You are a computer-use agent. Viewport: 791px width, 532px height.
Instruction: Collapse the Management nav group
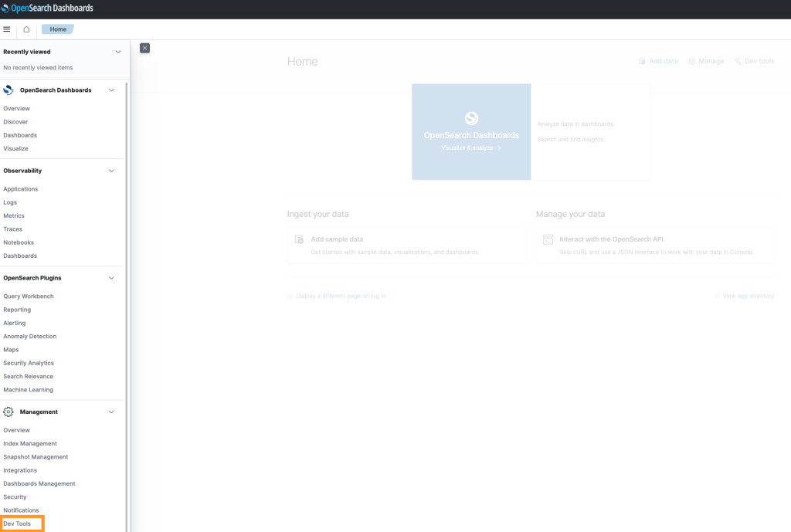[x=111, y=412]
